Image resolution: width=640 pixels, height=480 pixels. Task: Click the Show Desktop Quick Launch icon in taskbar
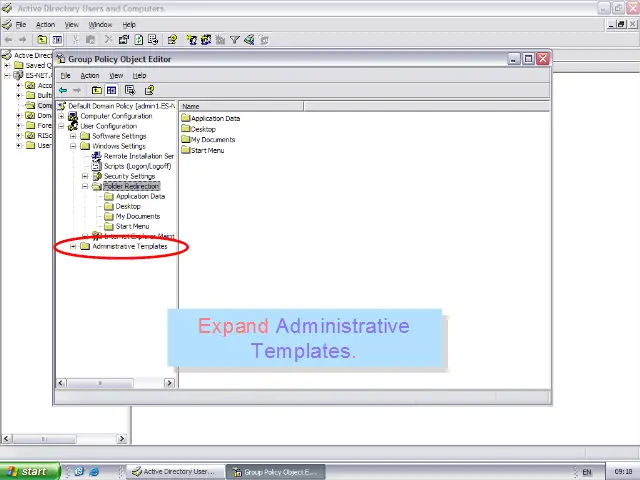[x=79, y=471]
